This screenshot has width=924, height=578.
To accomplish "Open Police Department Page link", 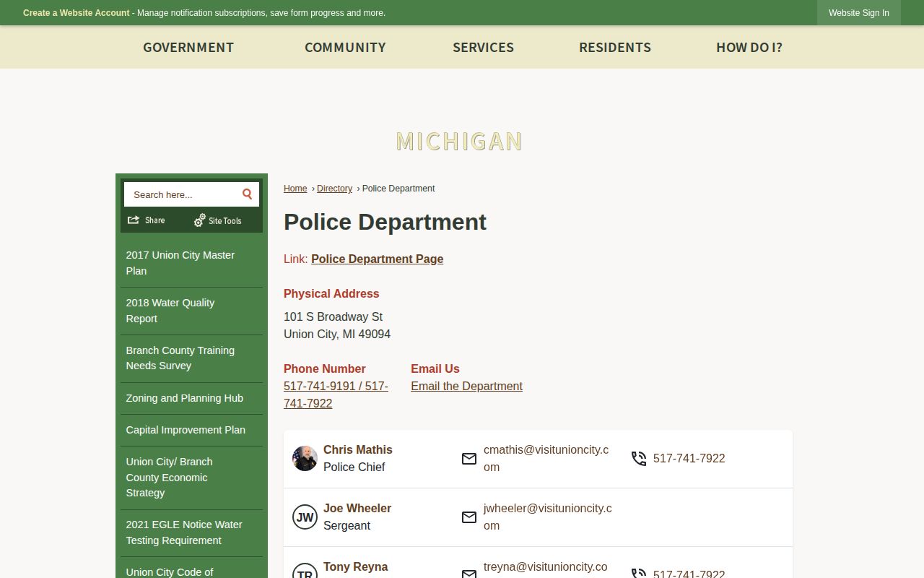I will point(377,259).
